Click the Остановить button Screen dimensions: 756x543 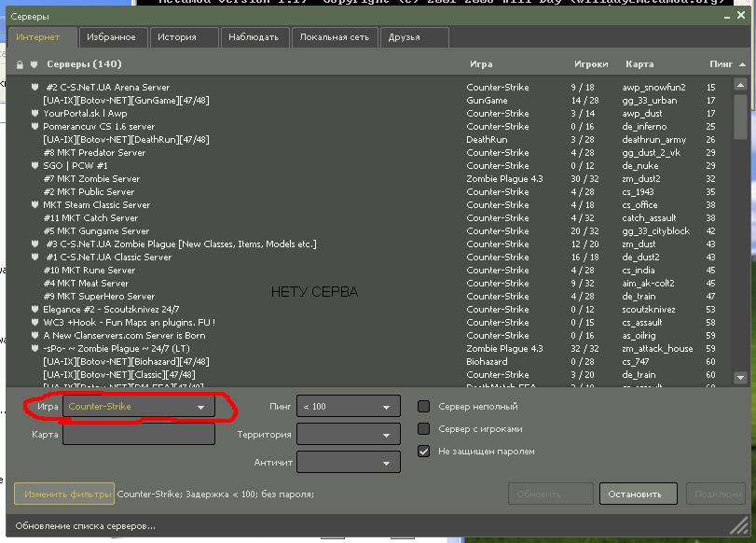(x=639, y=494)
